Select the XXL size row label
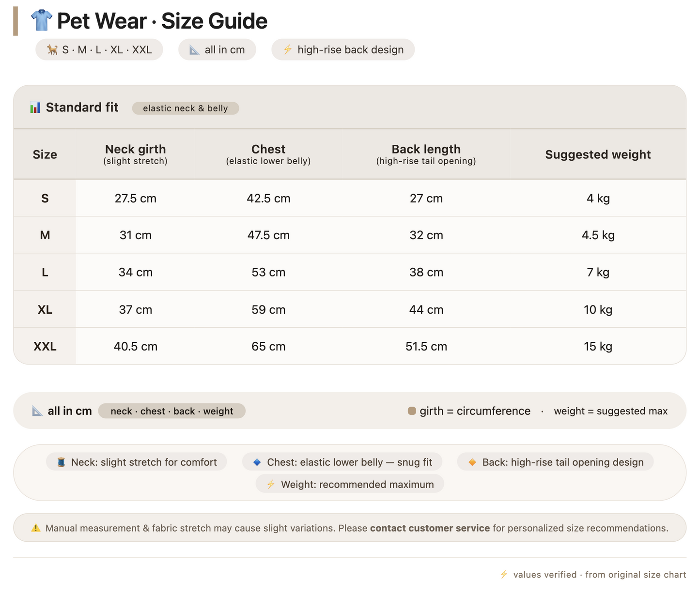 coord(45,346)
